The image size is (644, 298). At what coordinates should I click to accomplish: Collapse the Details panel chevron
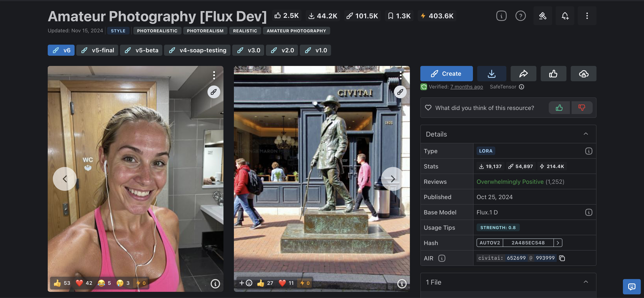pyautogui.click(x=586, y=134)
